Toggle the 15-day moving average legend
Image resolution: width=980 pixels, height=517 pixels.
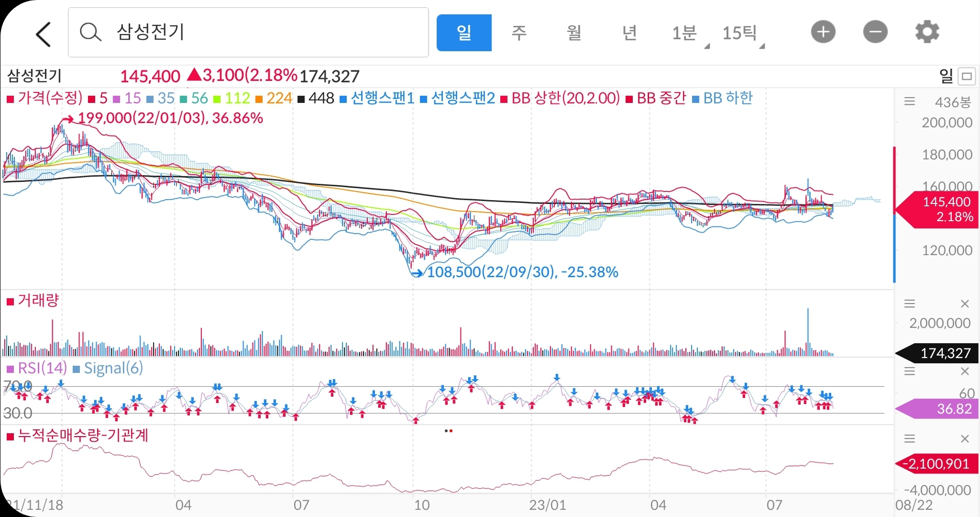[x=127, y=98]
